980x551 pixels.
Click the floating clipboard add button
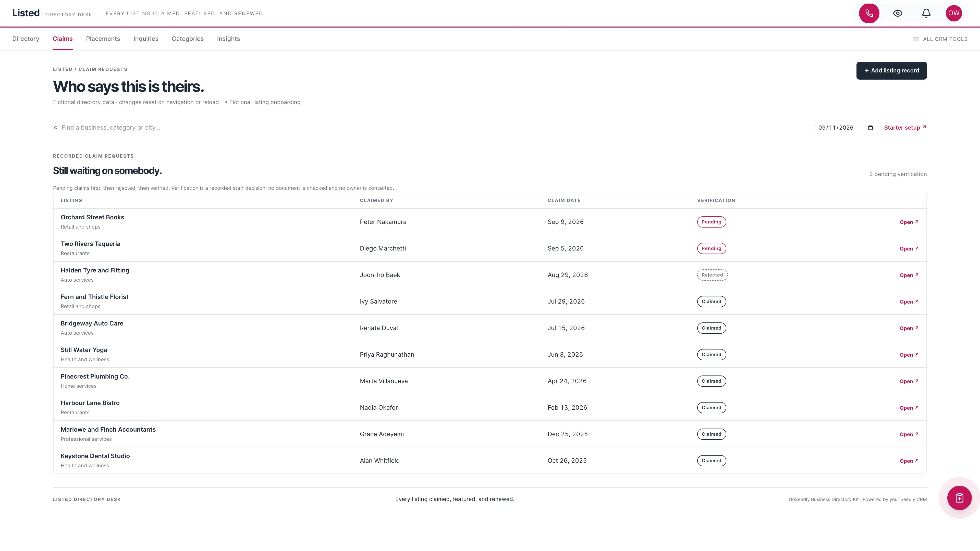pos(959,498)
